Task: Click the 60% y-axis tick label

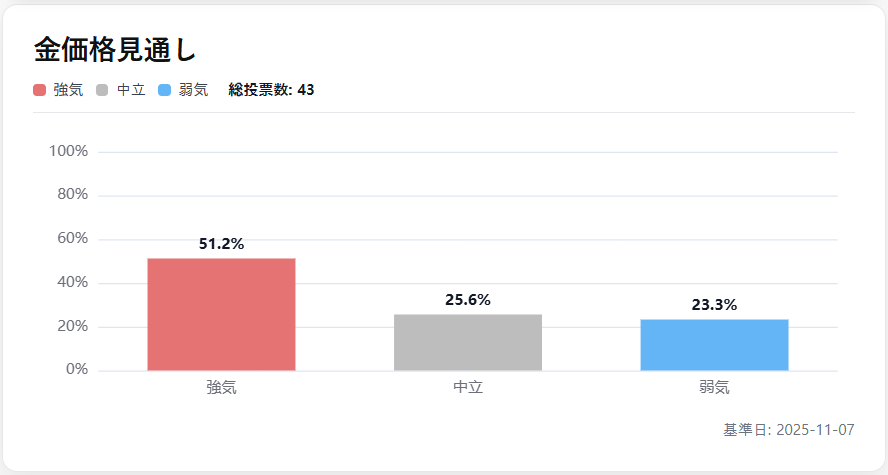Action: click(72, 239)
